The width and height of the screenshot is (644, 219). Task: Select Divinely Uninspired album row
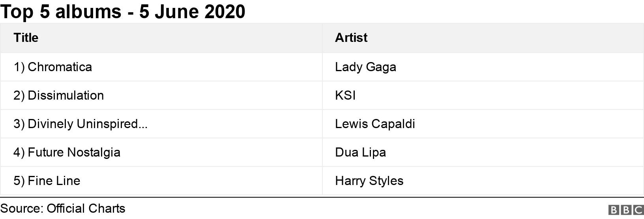[80, 124]
